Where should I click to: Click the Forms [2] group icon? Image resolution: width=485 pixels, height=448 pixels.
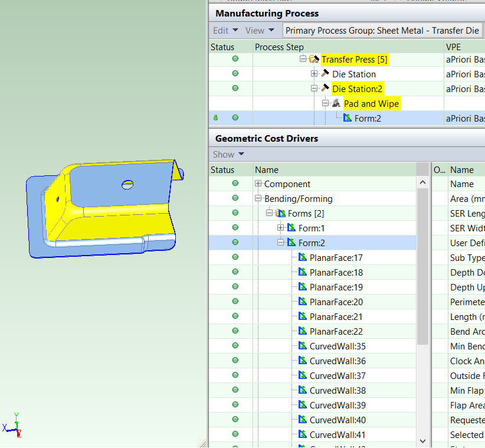pos(280,214)
